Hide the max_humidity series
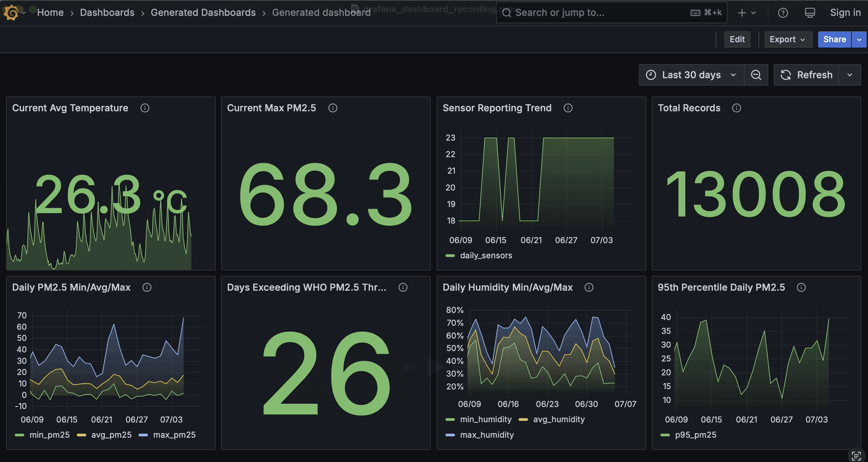Screen dimensions: 868x462 click(x=487, y=435)
